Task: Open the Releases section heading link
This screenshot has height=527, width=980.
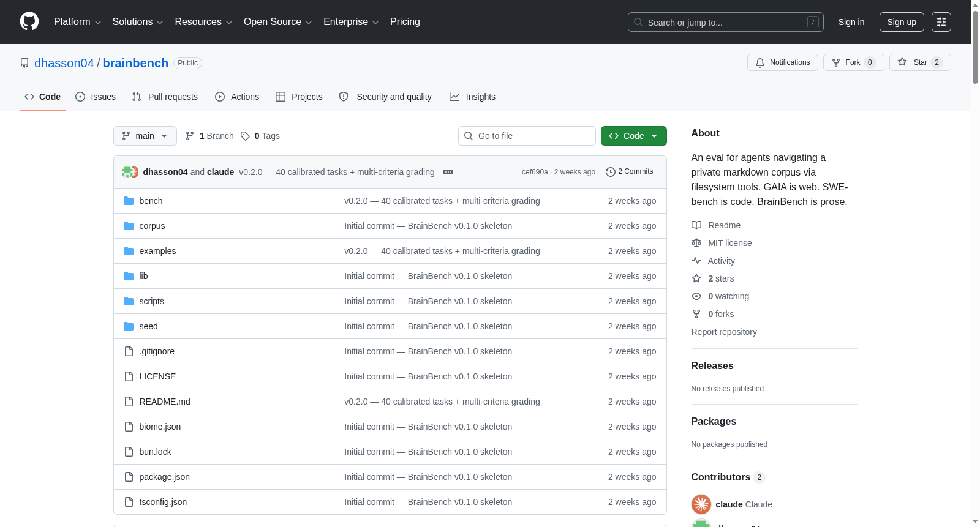Action: coord(712,366)
